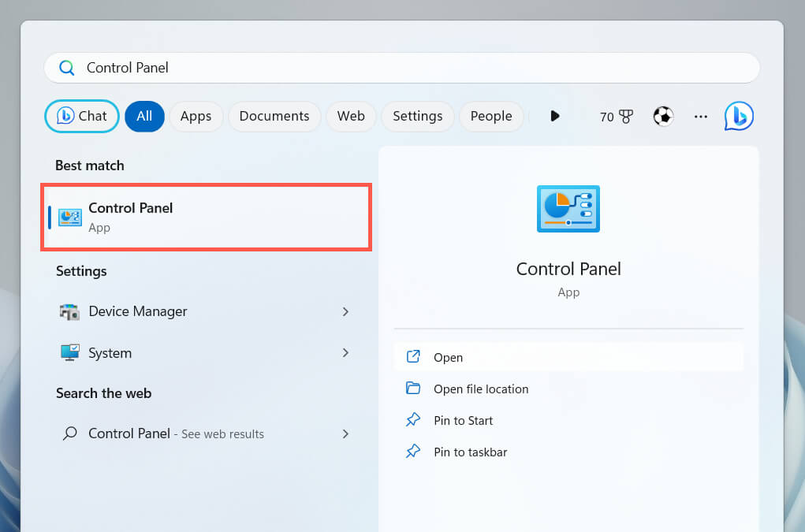Viewport: 805px width, 532px height.
Task: Show more filters with the play arrow
Action: (555, 116)
